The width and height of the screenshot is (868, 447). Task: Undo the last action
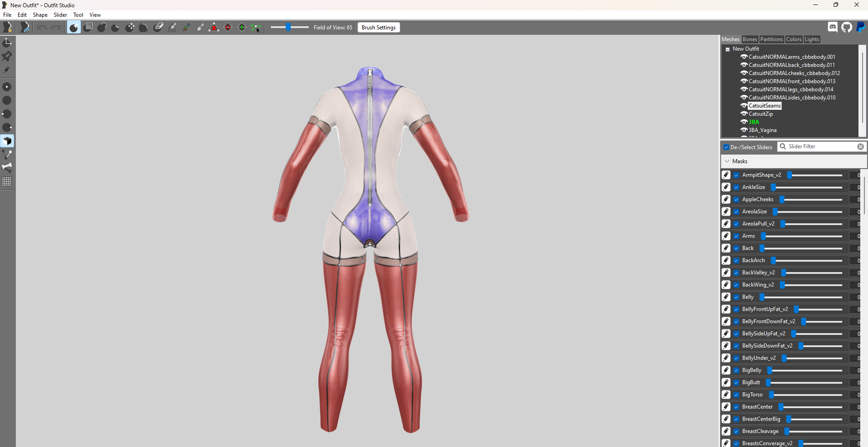pos(41,27)
